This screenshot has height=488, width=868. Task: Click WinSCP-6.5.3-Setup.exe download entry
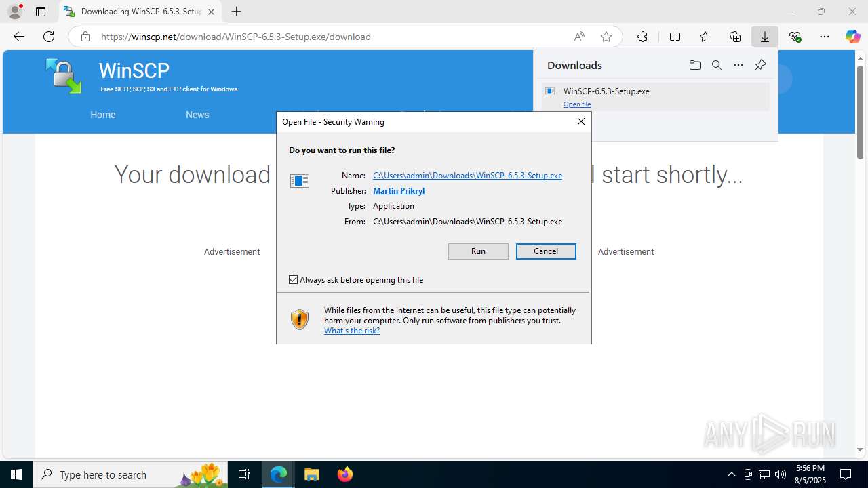[x=656, y=97]
